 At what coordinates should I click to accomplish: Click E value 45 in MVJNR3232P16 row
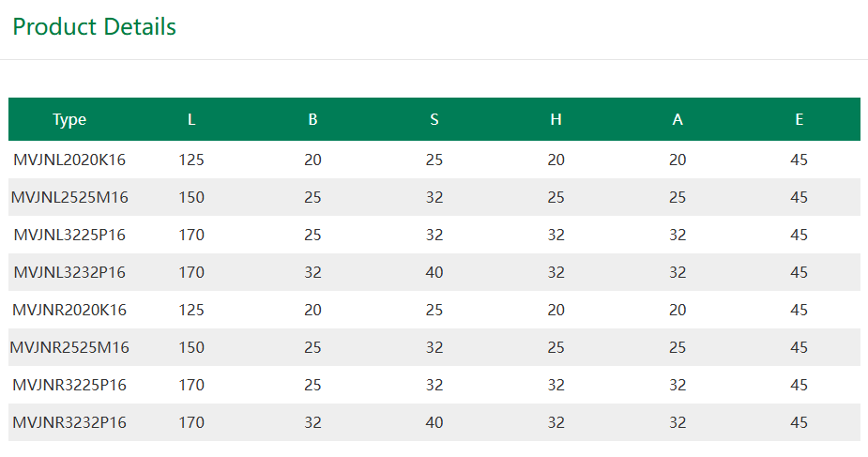point(799,422)
